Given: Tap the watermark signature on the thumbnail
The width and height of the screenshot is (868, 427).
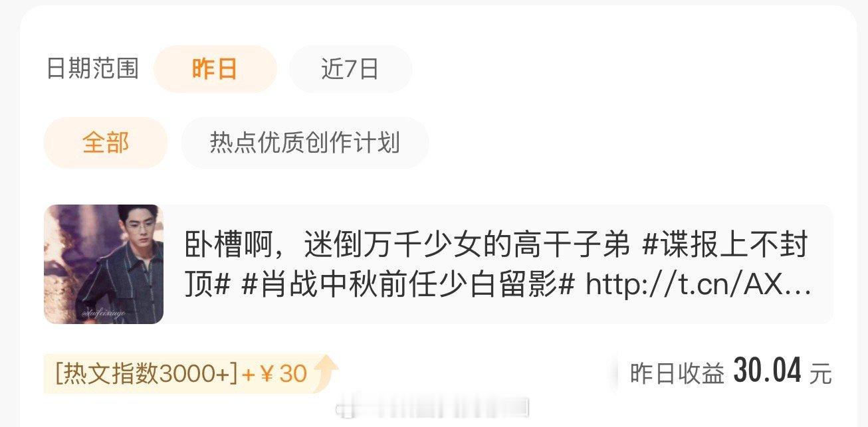Looking at the screenshot, I should point(103,311).
